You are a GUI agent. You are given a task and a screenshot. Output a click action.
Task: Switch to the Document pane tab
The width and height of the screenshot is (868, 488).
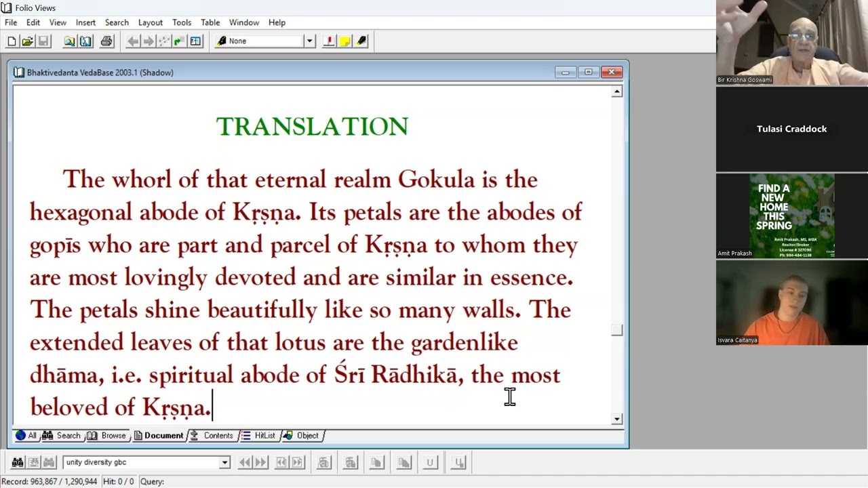[x=159, y=436]
